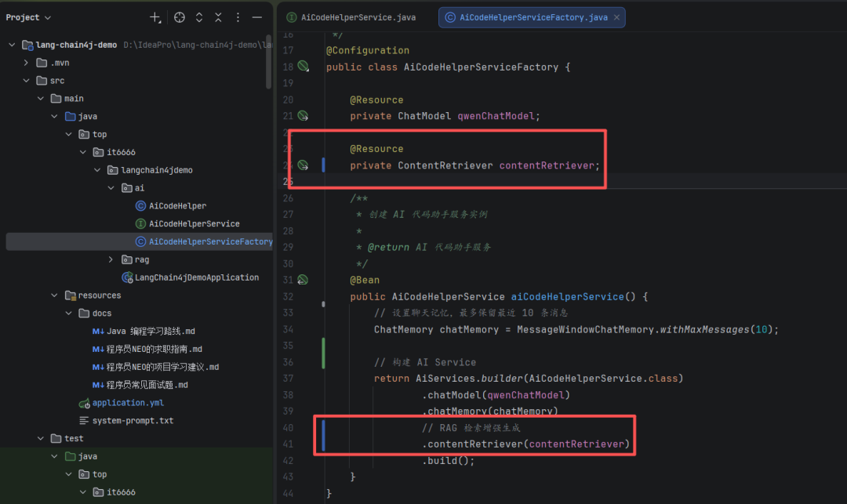
Task: Expand the .mvn folder
Action: pyautogui.click(x=26, y=63)
